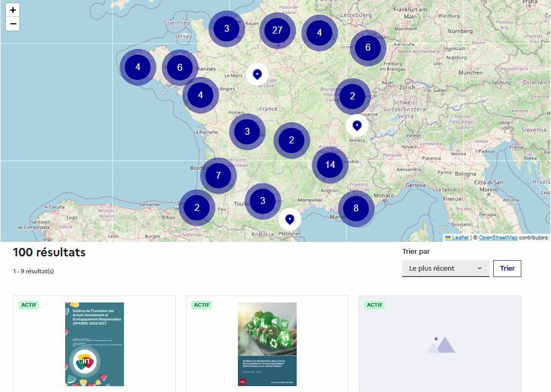Click ACTIF badge on the placeholder card
The image size is (551, 392).
tap(375, 305)
